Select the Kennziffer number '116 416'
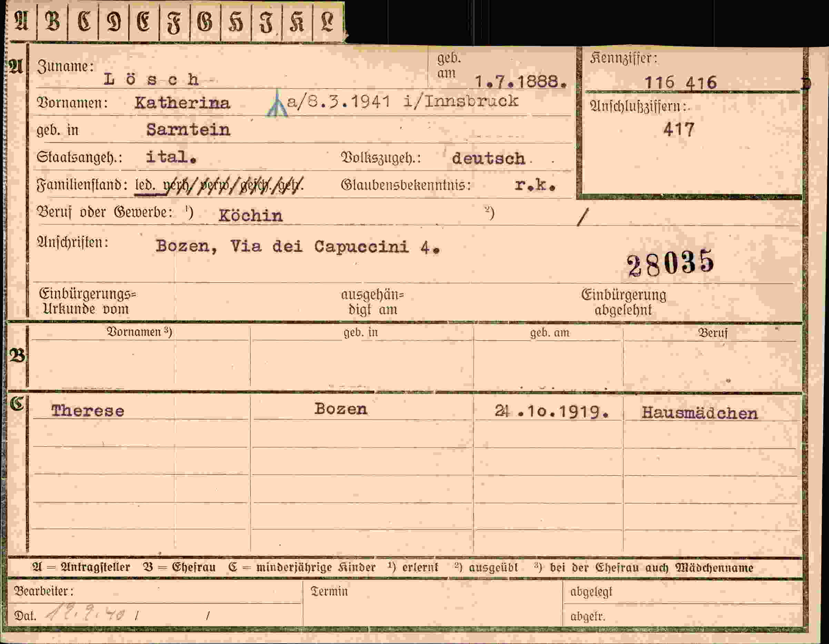This screenshot has height=644, width=829. 681,82
